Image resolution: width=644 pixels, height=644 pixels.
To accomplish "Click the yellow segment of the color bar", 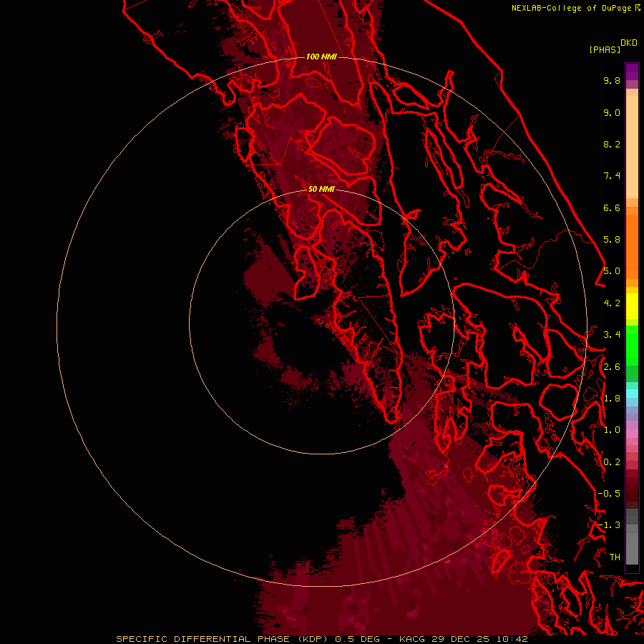I will click(x=632, y=306).
